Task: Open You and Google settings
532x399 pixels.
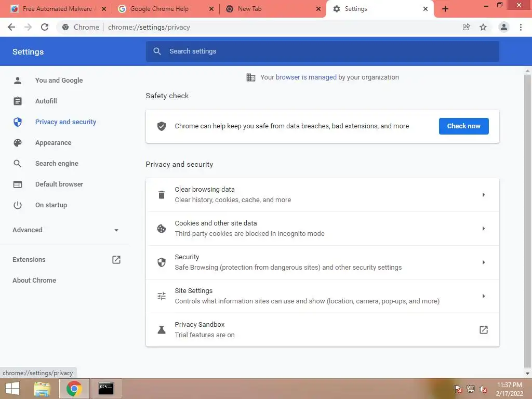Action: [59, 81]
